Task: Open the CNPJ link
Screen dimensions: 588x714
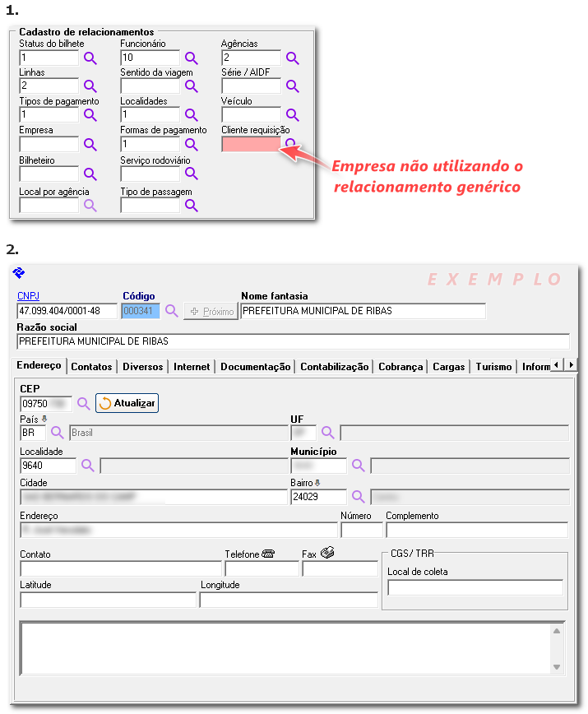Action: coord(28,296)
